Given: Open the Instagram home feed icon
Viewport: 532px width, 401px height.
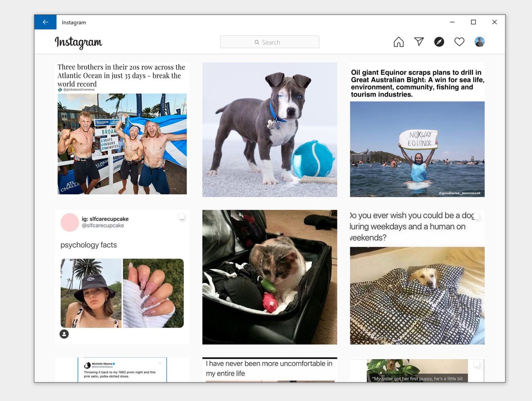Looking at the screenshot, I should [399, 42].
